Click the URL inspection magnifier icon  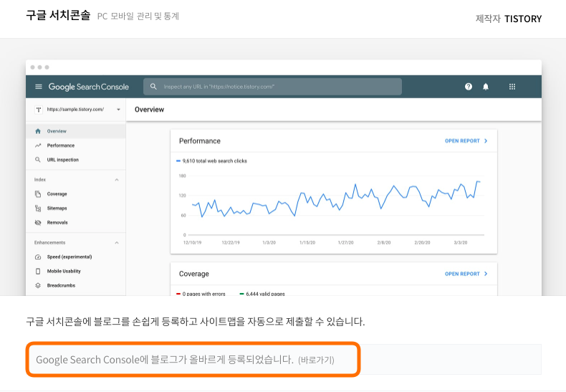coord(38,160)
